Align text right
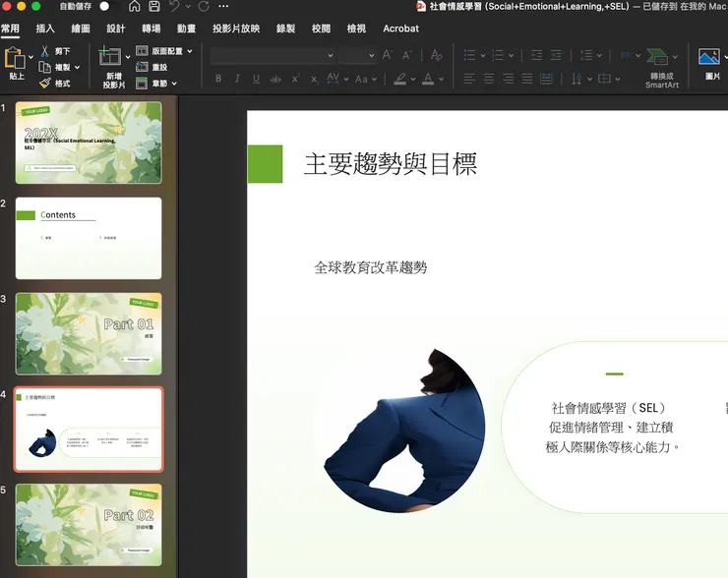This screenshot has height=578, width=728. [x=508, y=79]
